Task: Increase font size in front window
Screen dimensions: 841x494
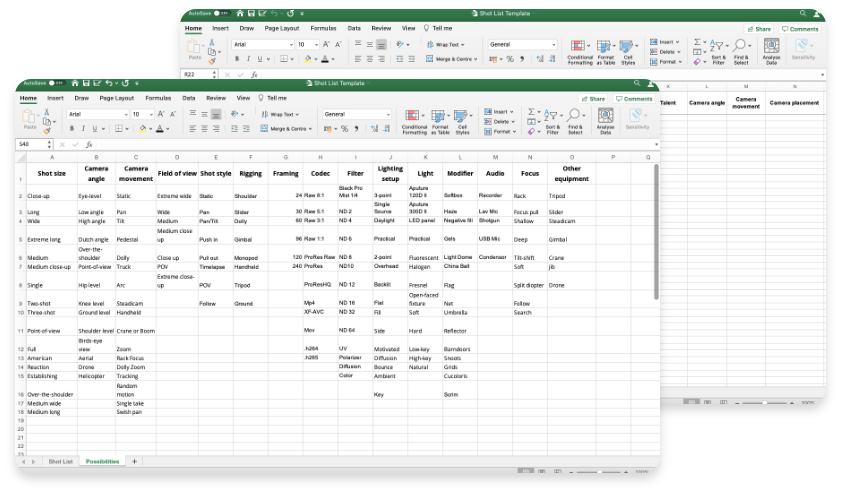Action: [161, 114]
